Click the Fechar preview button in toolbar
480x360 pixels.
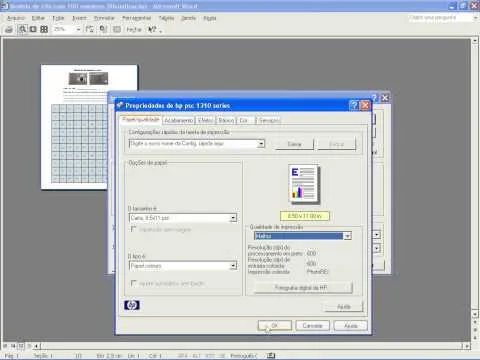[x=134, y=30]
